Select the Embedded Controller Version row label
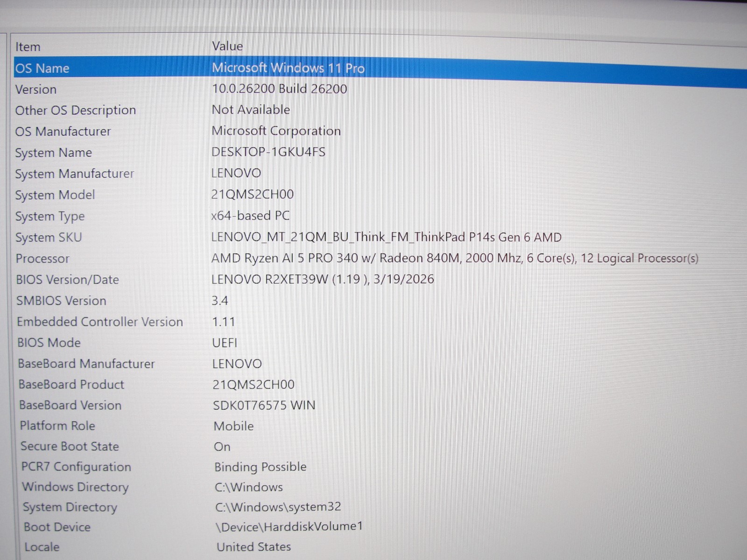This screenshot has height=560, width=747. pyautogui.click(x=100, y=322)
